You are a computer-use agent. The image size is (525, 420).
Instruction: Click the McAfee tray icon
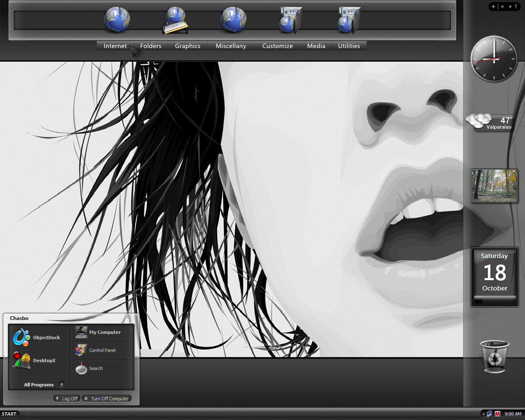point(498,414)
